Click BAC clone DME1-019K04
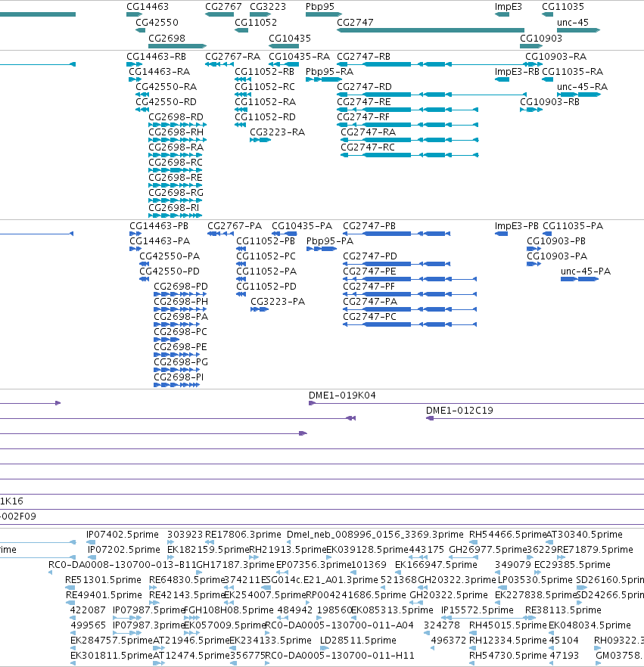The width and height of the screenshot is (644, 667). tap(342, 396)
